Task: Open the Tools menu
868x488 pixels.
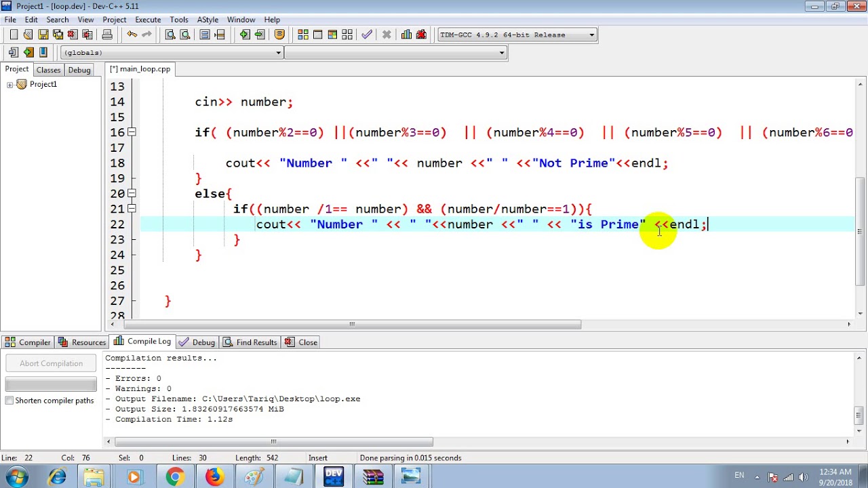Action: click(x=179, y=20)
